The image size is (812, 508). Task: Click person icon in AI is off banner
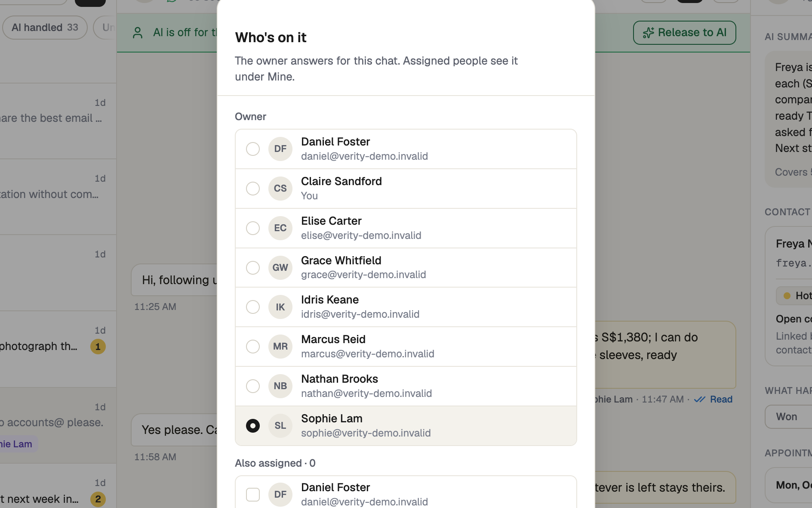[x=138, y=33]
